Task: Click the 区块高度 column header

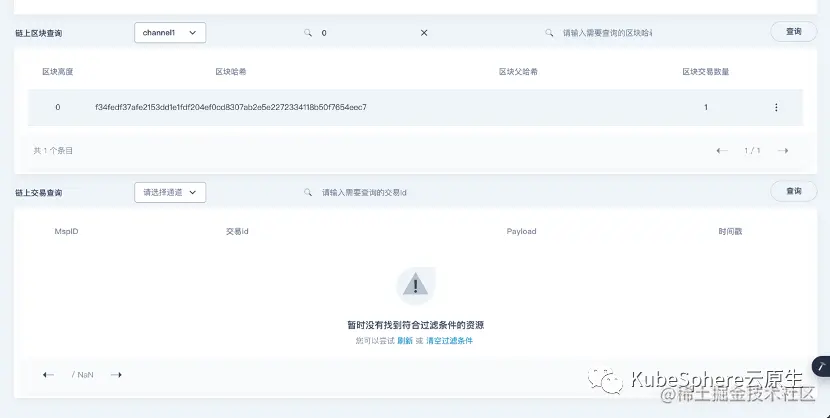Action: (x=58, y=72)
